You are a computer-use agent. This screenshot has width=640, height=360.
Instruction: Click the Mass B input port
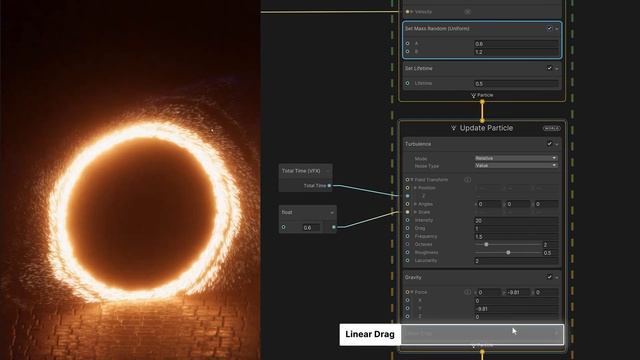407,51
